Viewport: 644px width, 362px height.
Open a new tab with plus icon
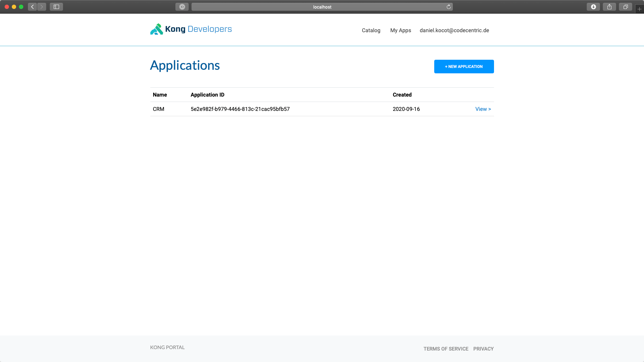pos(639,9)
